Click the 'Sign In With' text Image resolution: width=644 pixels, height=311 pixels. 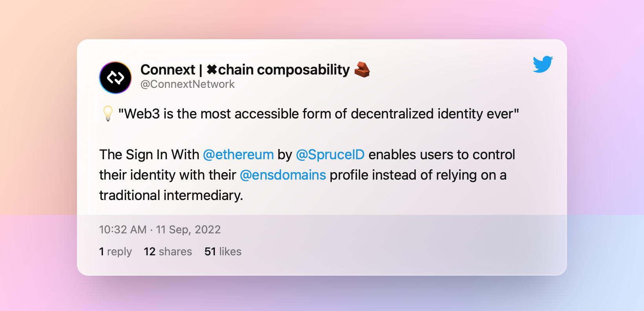163,155
